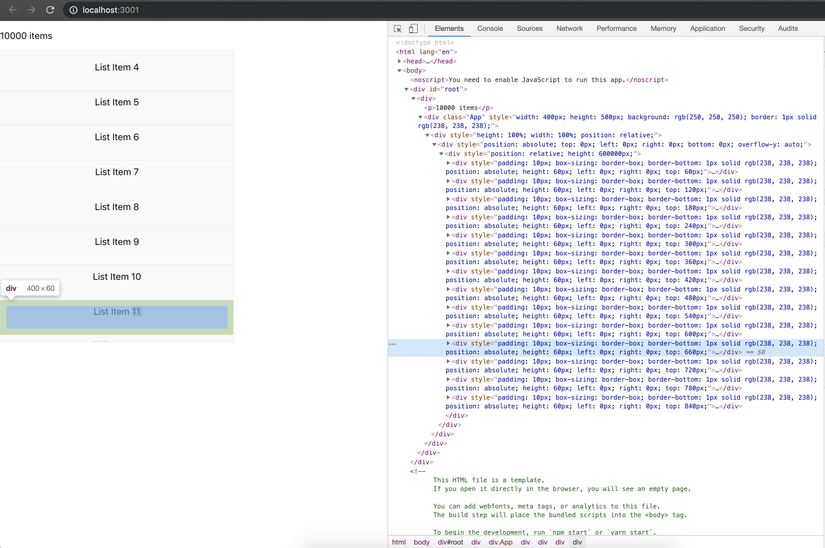Screen dimensions: 825x548
Task: Toggle the device toolbar icon
Action: (413, 29)
